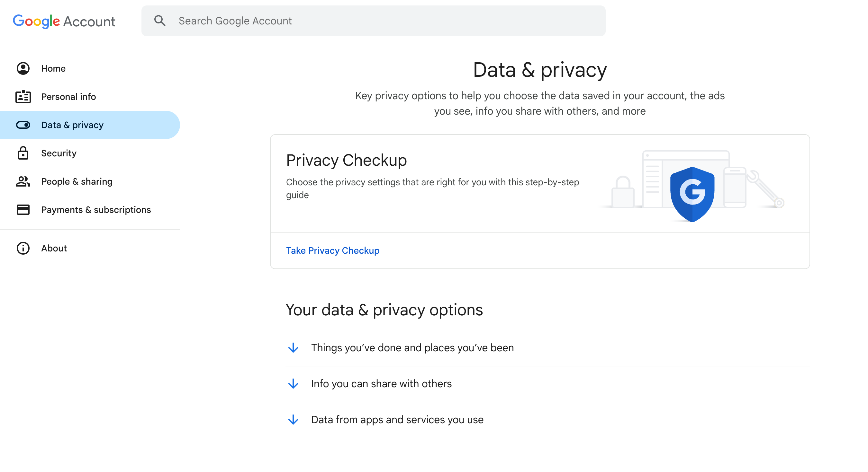Go to People & sharing page

[77, 181]
